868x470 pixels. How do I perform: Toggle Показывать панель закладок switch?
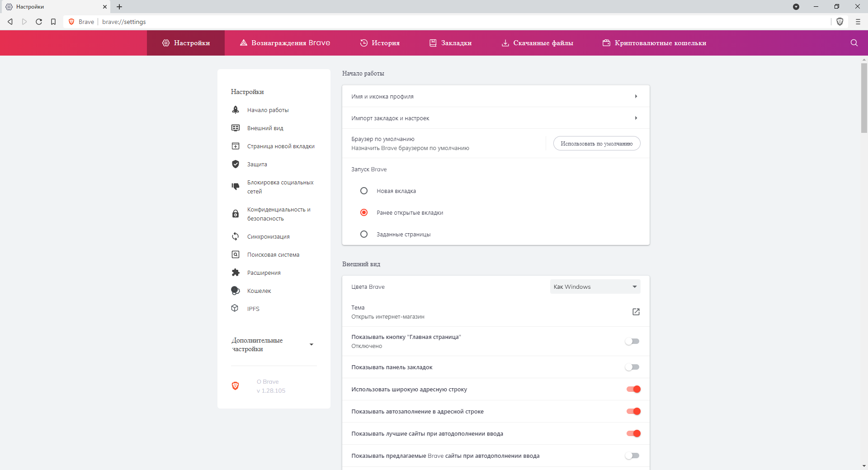(x=632, y=367)
